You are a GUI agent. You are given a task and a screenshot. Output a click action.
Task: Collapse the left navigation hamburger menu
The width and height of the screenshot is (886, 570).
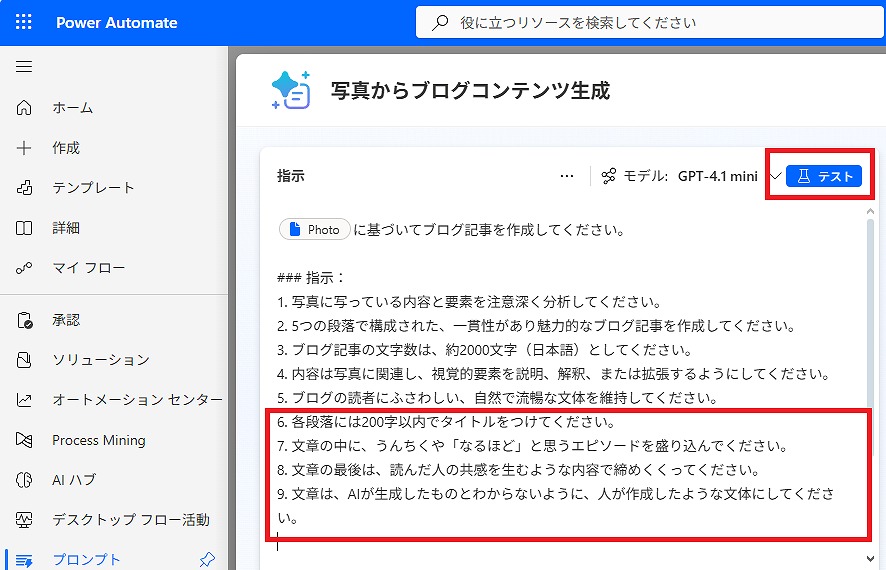[24, 67]
